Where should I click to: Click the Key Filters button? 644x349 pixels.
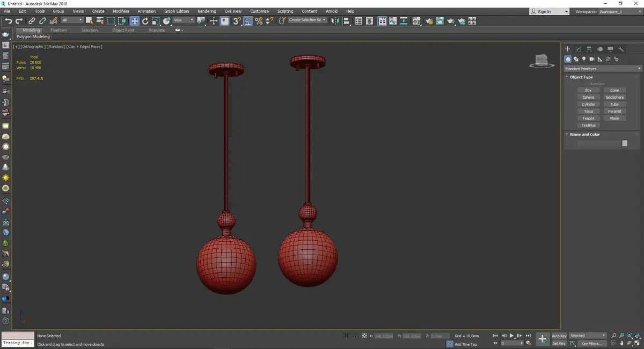pyautogui.click(x=591, y=343)
